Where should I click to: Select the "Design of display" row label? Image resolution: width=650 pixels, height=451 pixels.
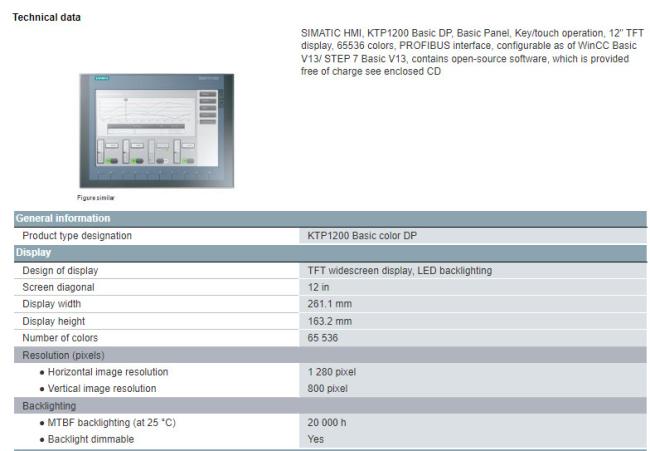pyautogui.click(x=60, y=270)
